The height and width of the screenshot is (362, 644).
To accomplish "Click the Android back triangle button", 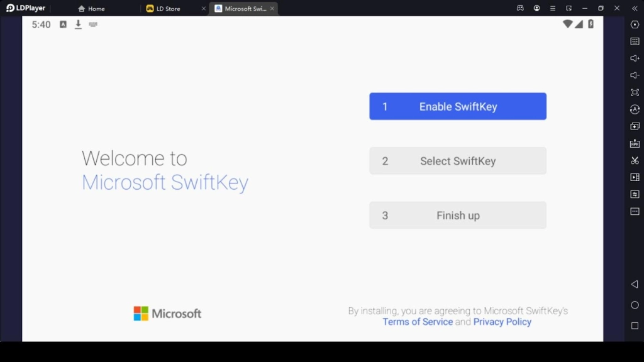I will tap(635, 284).
